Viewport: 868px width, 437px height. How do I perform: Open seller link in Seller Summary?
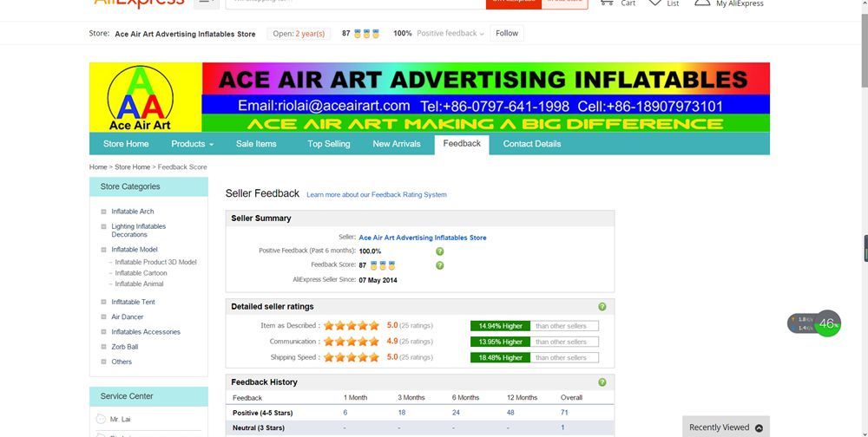[x=423, y=238]
